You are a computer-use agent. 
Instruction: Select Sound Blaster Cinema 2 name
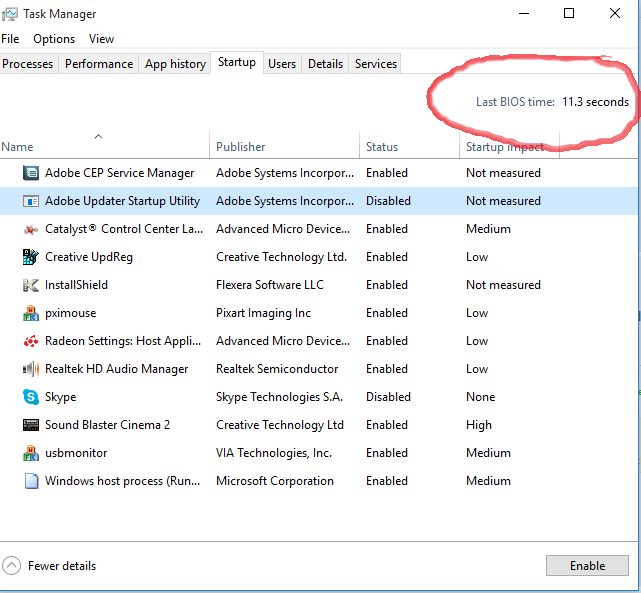click(x=108, y=425)
